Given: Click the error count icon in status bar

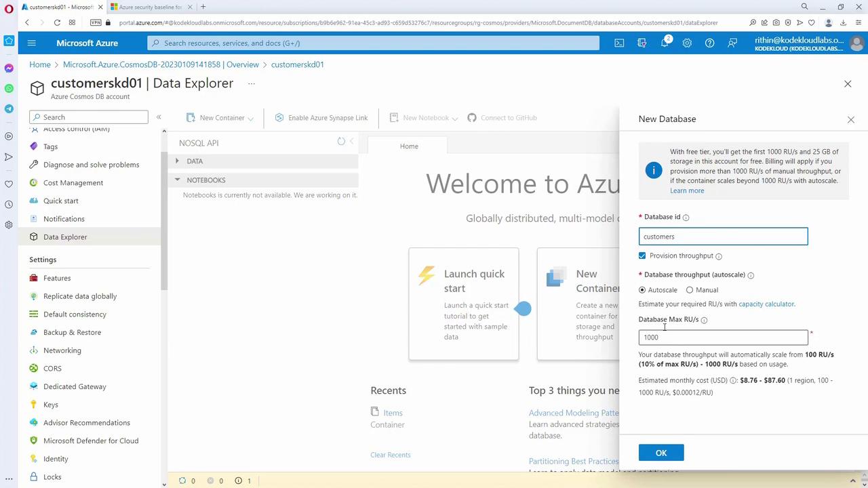Looking at the screenshot, I should (x=215, y=481).
